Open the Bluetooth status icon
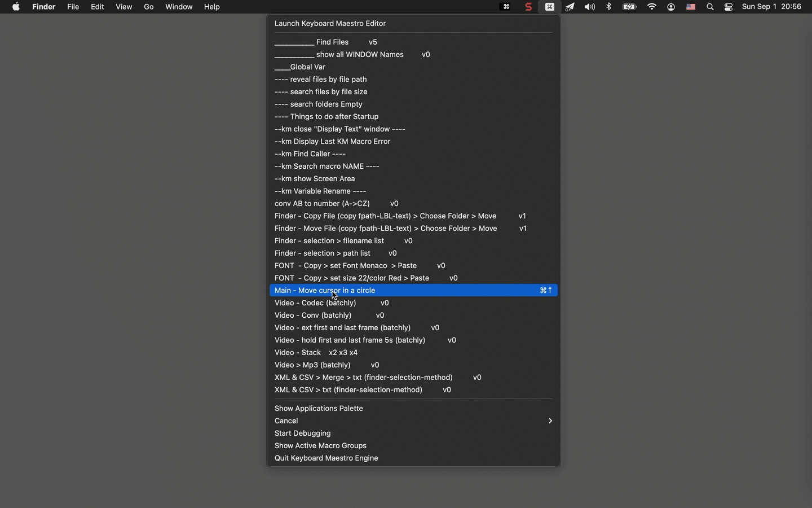Screen dimensions: 812x508 [x=609, y=7]
